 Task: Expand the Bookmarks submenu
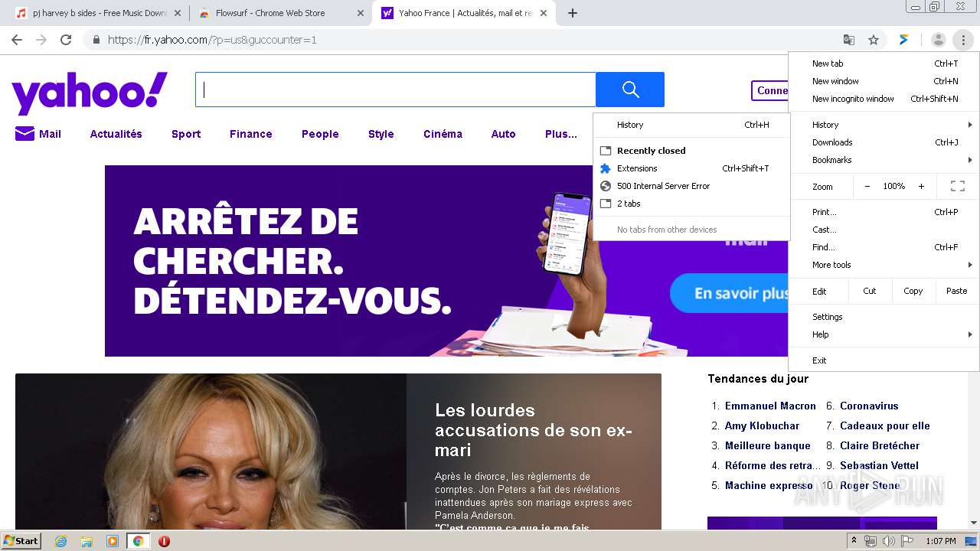(x=884, y=160)
